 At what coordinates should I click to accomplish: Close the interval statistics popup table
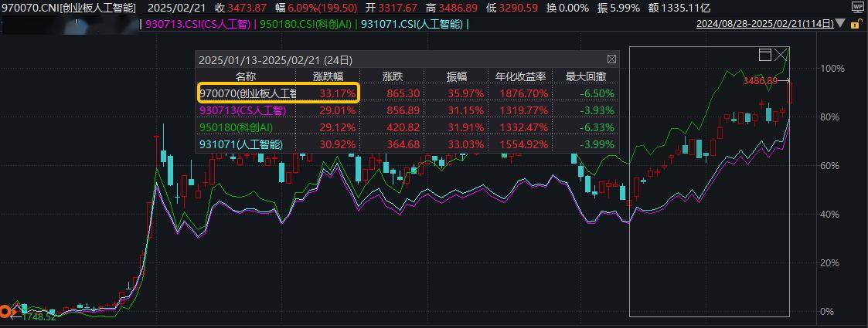tap(612, 59)
